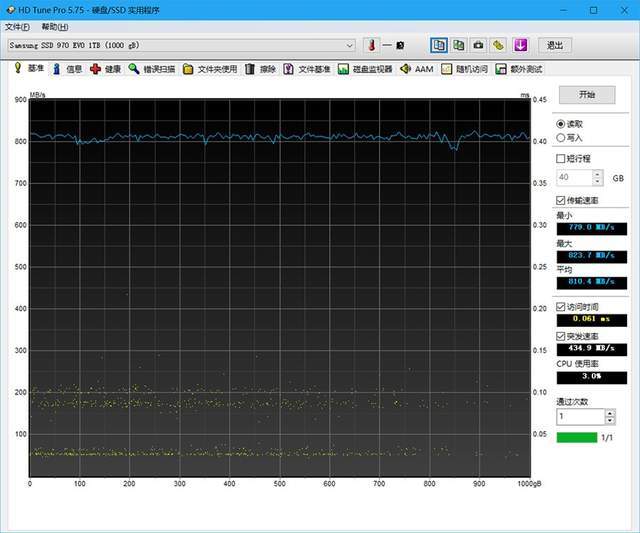Image resolution: width=640 pixels, height=533 pixels.
Task: Toggle the 访问时间 access time checkbox
Action: pos(561,306)
